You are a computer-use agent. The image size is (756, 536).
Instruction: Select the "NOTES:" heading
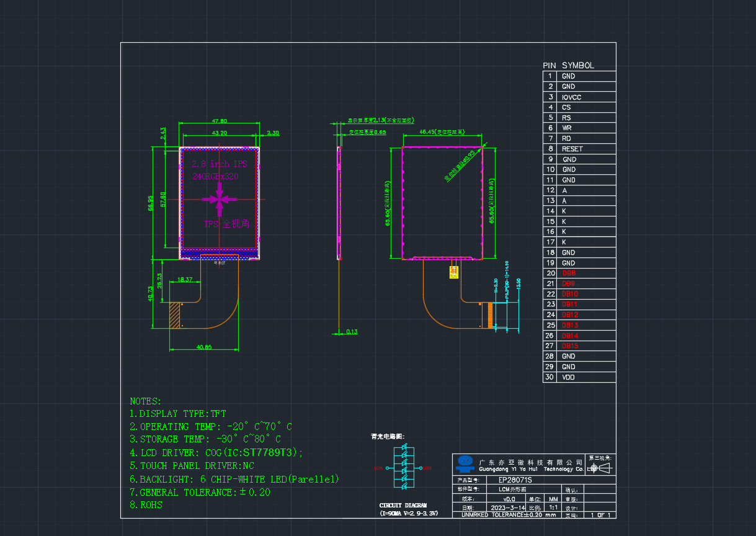pos(146,401)
